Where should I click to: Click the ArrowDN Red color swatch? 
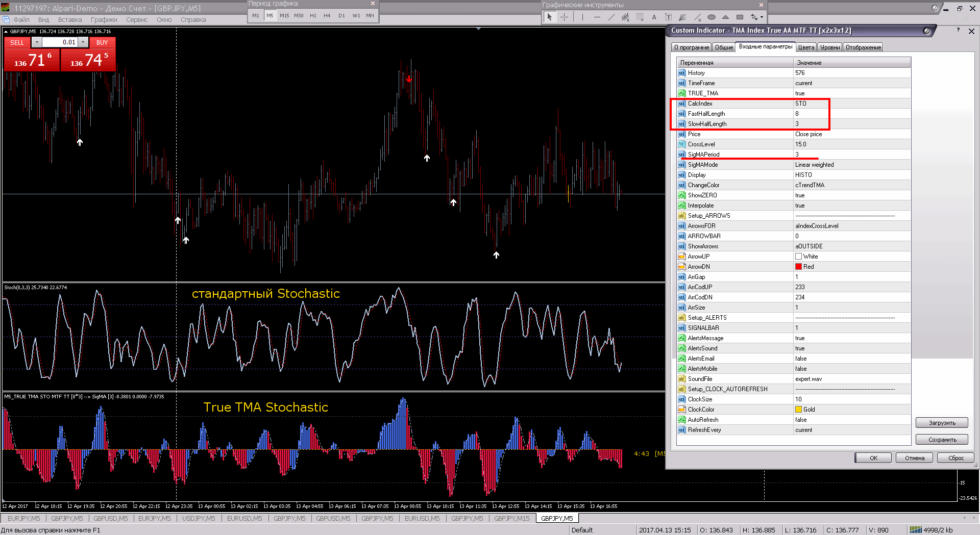[798, 267]
